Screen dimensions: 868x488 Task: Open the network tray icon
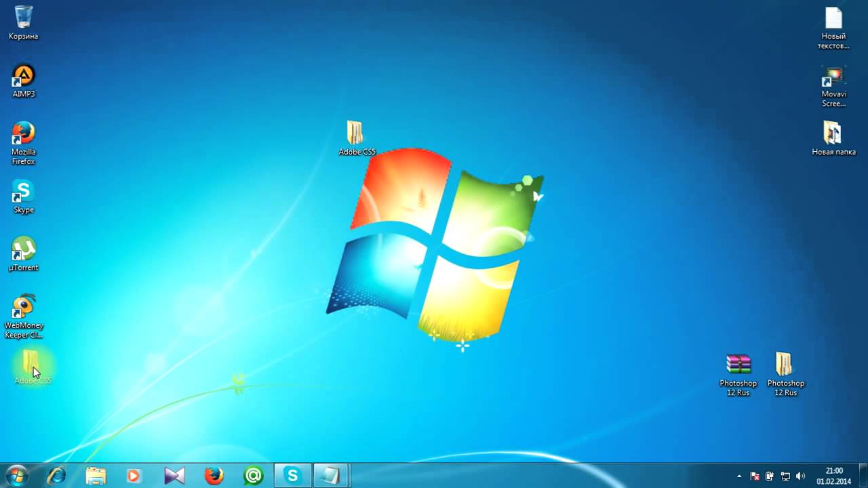pos(785,476)
